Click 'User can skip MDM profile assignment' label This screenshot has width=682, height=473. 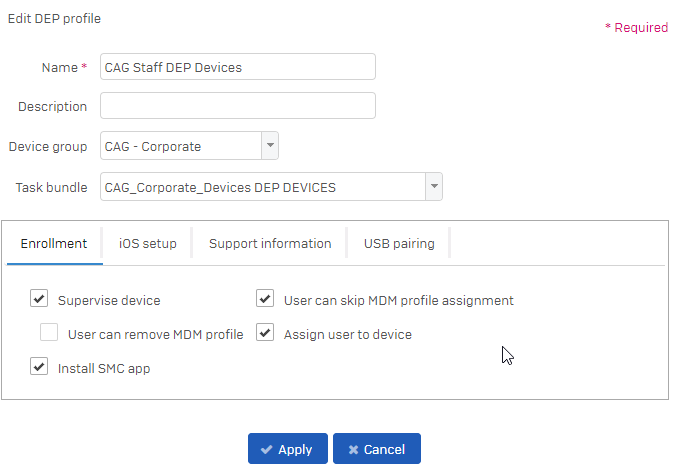coord(399,301)
